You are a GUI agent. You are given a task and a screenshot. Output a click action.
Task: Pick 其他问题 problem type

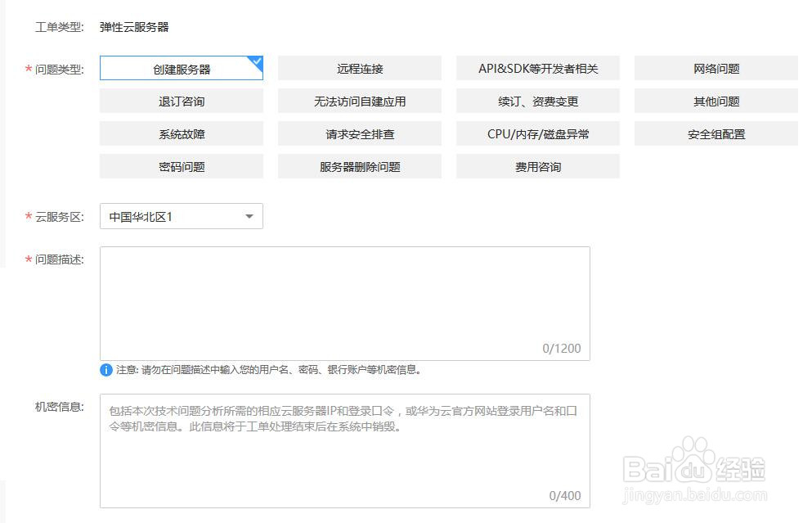pos(716,101)
